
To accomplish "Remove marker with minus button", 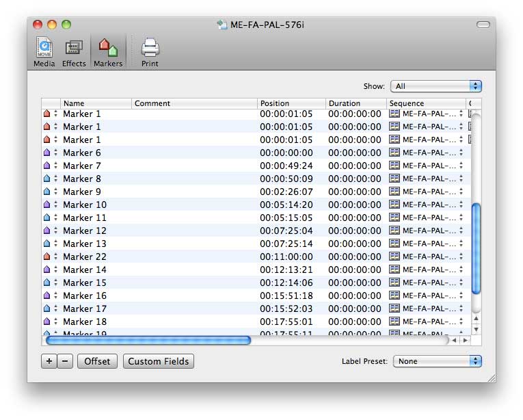I will 65,361.
